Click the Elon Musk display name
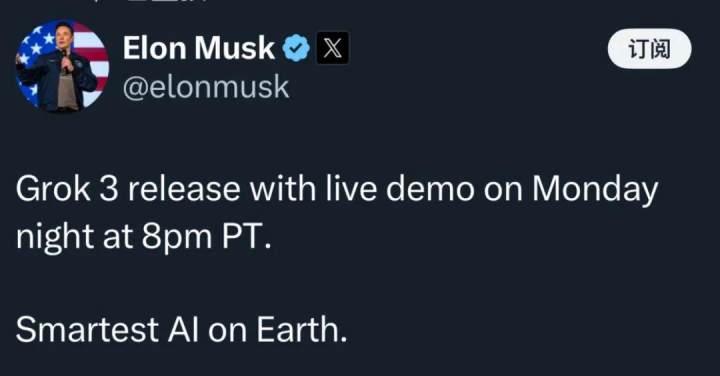The image size is (720, 376). (199, 48)
